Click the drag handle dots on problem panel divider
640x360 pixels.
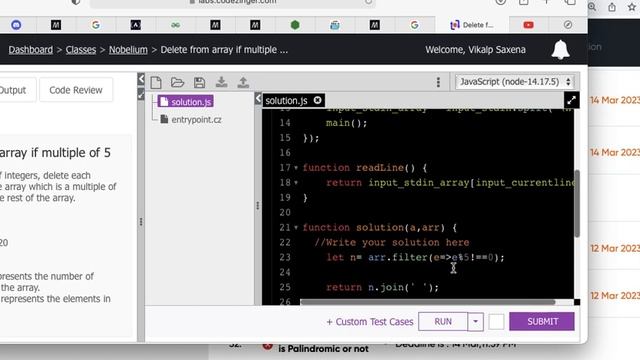[141, 222]
